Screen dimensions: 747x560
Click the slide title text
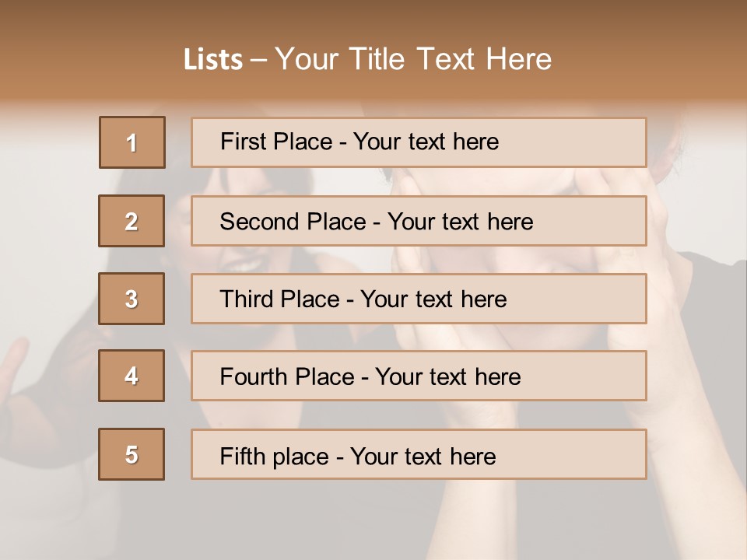tap(367, 59)
